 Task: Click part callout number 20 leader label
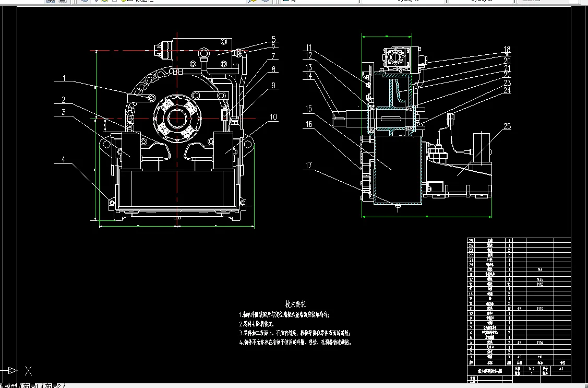pyautogui.click(x=507, y=61)
